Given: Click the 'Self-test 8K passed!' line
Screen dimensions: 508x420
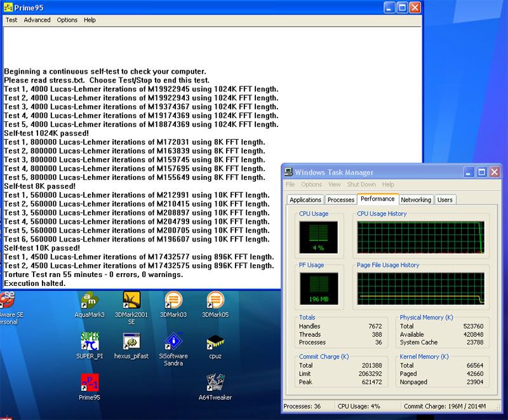Looking at the screenshot, I should pos(39,186).
